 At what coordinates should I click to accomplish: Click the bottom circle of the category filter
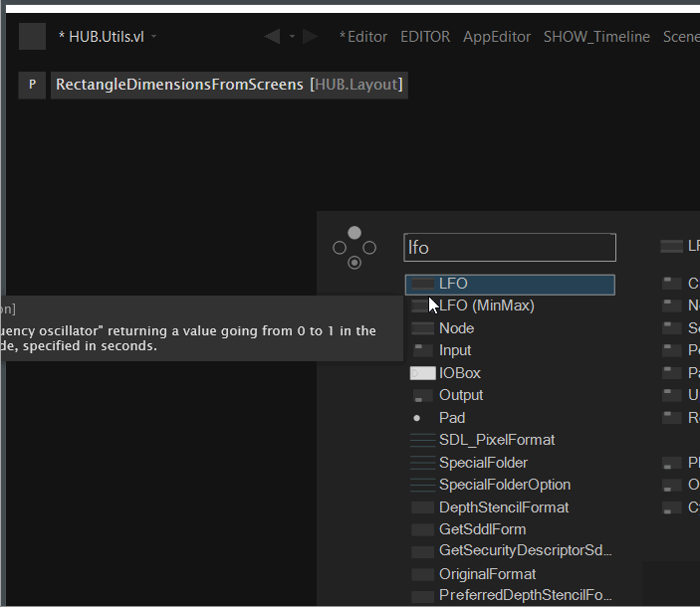[354, 263]
